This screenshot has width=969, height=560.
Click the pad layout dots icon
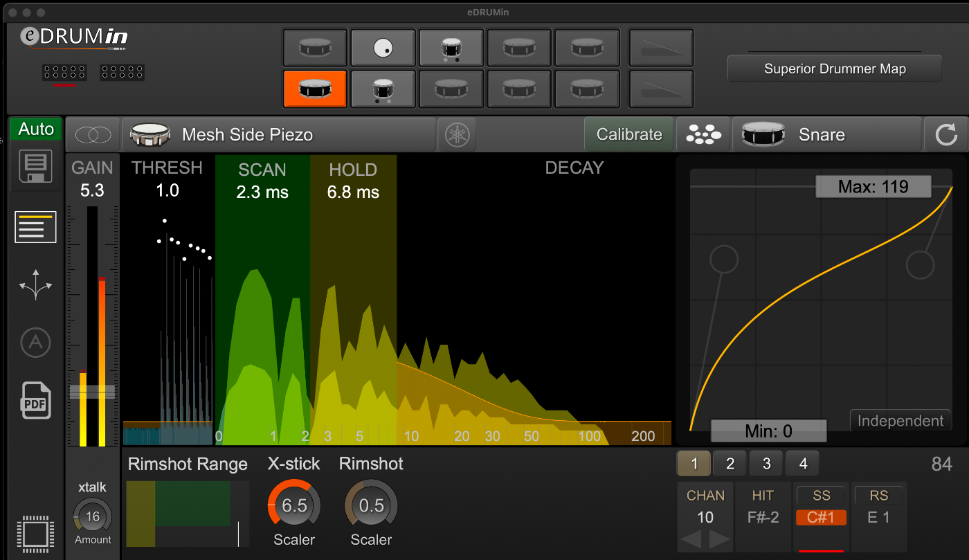pos(703,135)
